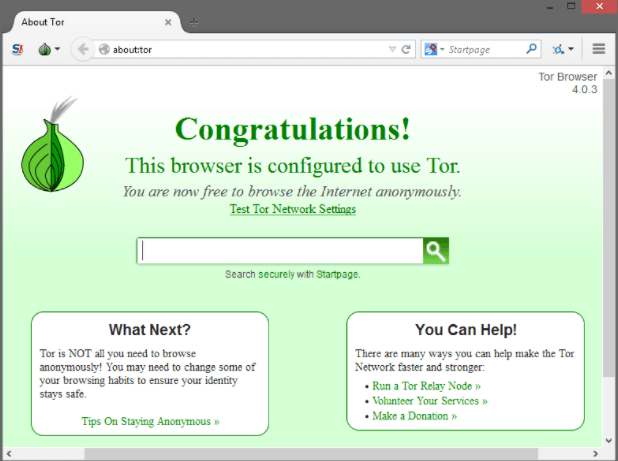Click the vertical scrollbar down arrow

[609, 440]
